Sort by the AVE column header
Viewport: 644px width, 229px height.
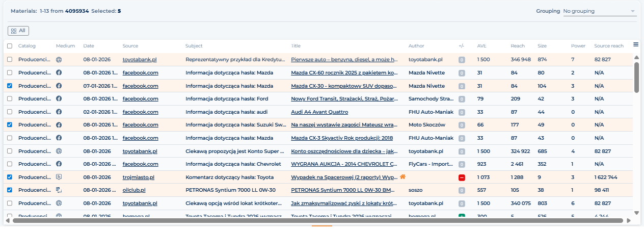481,46
